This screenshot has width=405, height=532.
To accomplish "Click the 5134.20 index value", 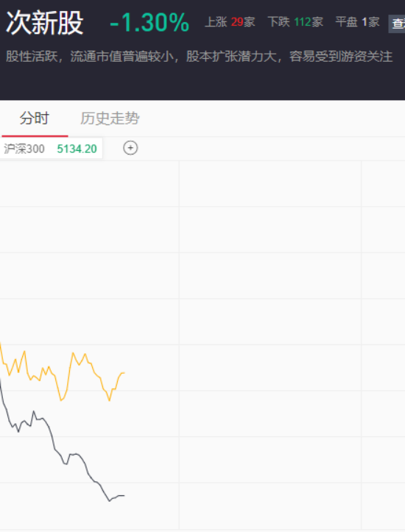I will pyautogui.click(x=77, y=149).
